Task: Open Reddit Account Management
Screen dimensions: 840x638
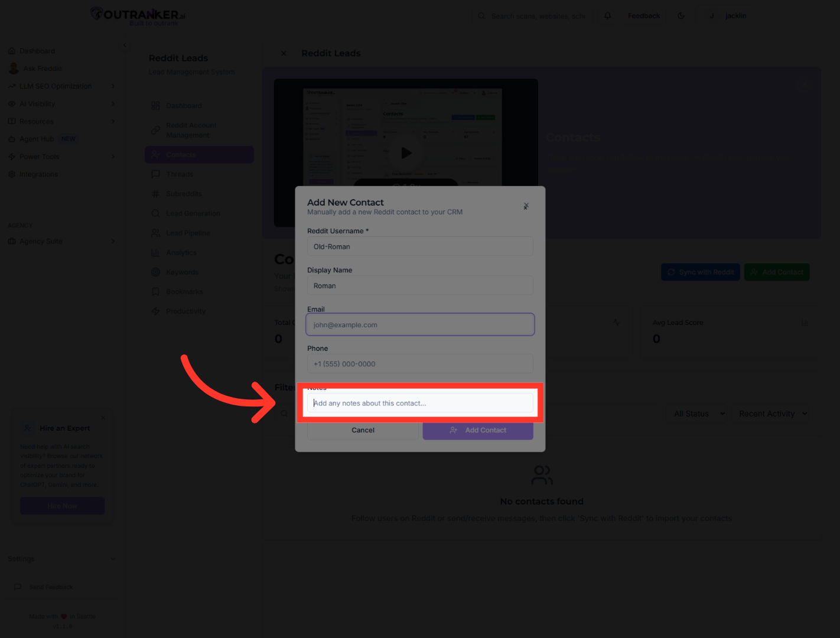Action: point(200,130)
